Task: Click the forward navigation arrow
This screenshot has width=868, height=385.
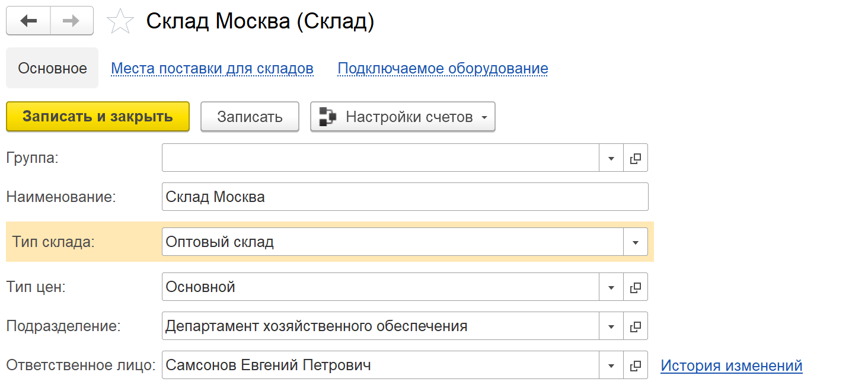Action: [x=72, y=21]
